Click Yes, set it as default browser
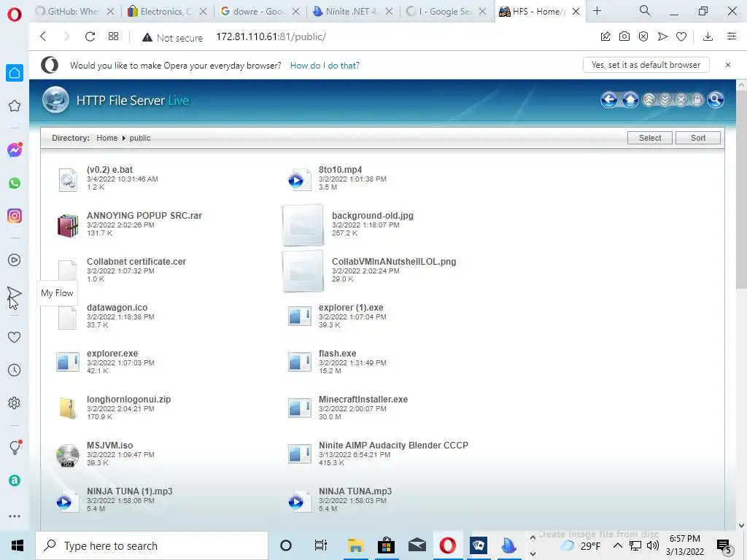Screen dimensions: 747x560 (646, 65)
